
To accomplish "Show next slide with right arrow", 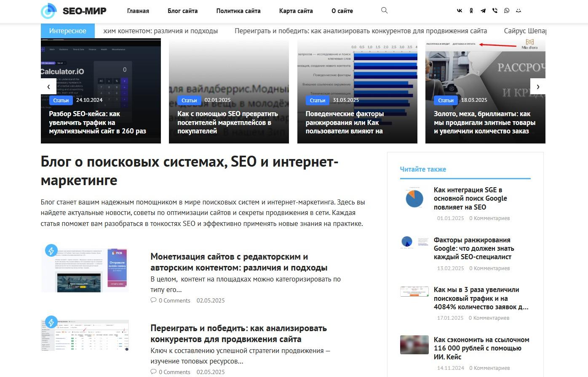I will tap(538, 87).
